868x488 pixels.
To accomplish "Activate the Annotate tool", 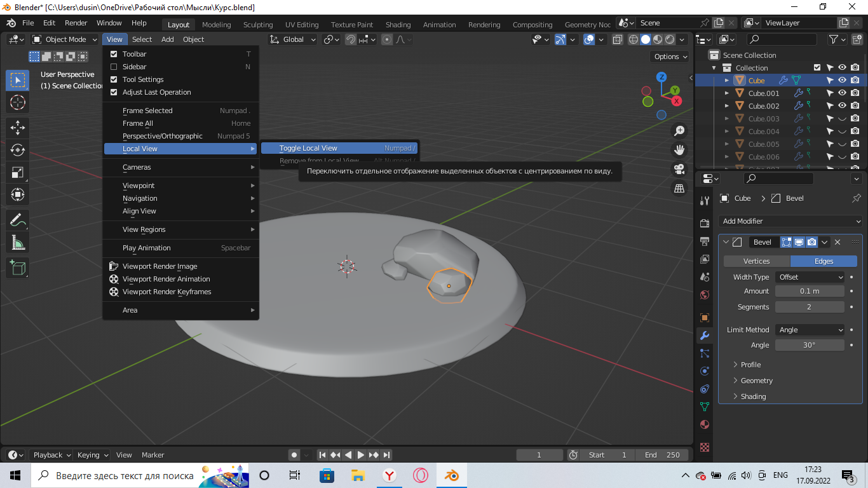I will [x=17, y=220].
